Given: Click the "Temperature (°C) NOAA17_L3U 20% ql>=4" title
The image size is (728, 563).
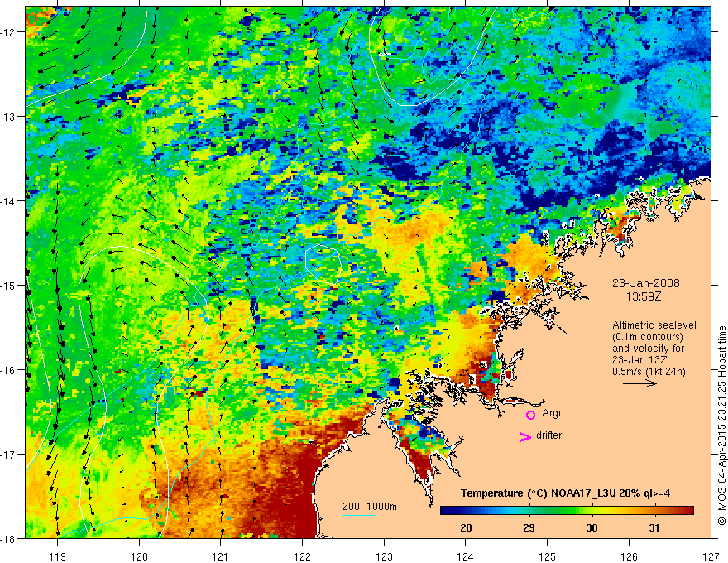Looking at the screenshot, I should [565, 493].
